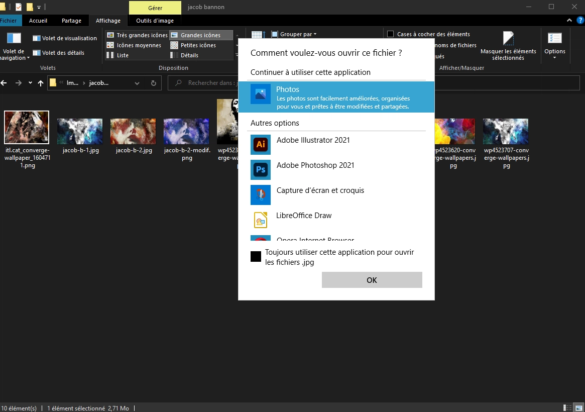The height and width of the screenshot is (412, 585).
Task: Check Toujours utiliser cette application checkbox
Action: coord(256,256)
